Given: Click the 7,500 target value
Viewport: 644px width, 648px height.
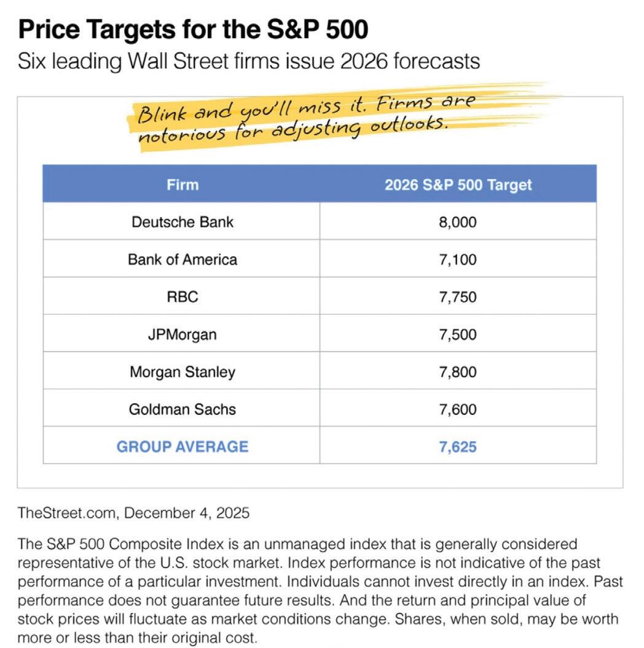Looking at the screenshot, I should tap(458, 334).
